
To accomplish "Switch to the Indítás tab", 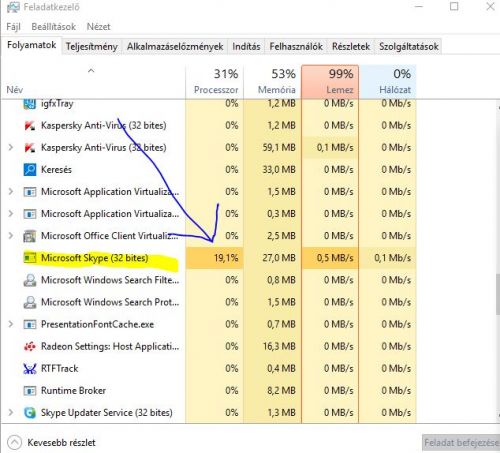I will coord(246,47).
